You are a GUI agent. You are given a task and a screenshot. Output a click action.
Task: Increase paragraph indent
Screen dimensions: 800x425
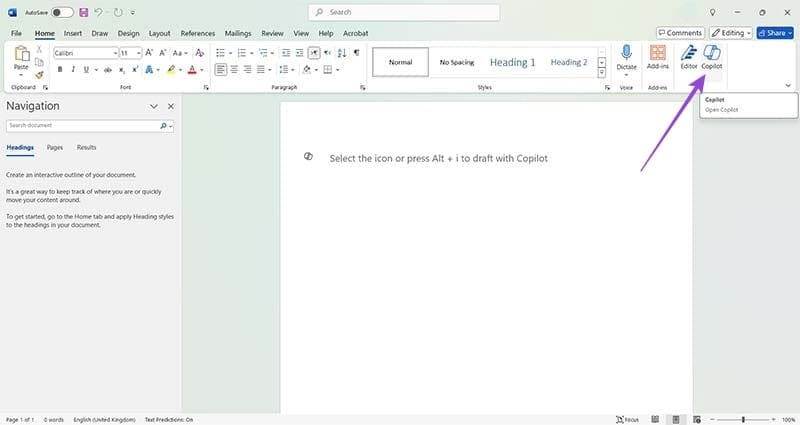(x=299, y=53)
